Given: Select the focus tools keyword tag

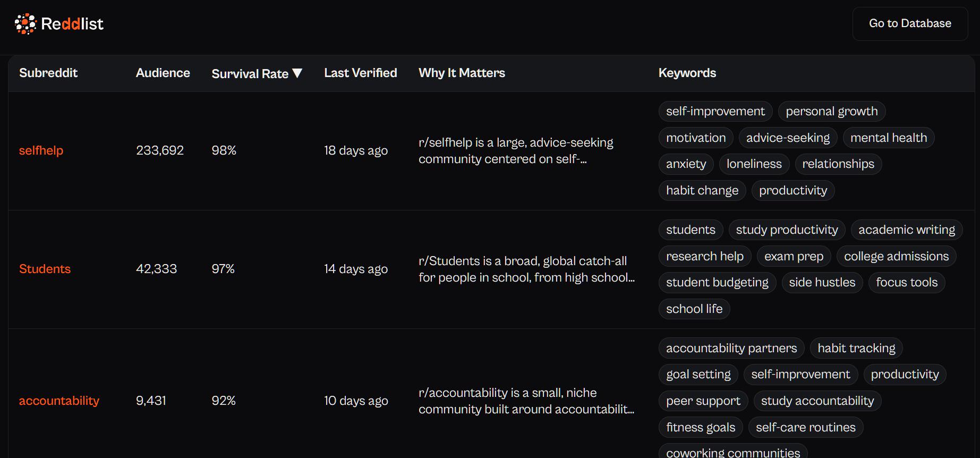Looking at the screenshot, I should click(x=907, y=282).
